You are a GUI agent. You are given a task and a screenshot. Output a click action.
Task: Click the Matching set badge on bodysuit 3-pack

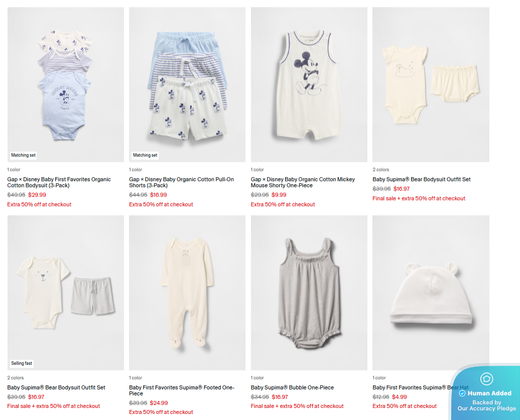pyautogui.click(x=23, y=155)
